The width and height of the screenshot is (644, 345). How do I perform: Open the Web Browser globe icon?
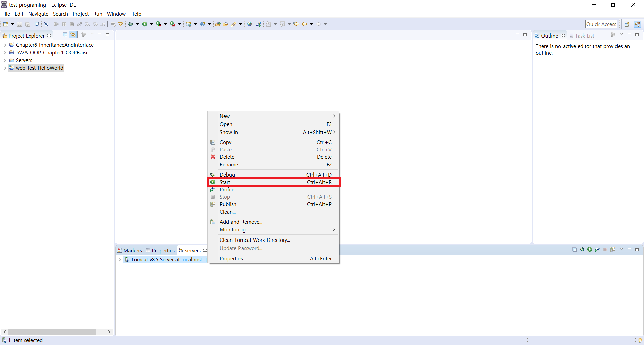pyautogui.click(x=249, y=24)
